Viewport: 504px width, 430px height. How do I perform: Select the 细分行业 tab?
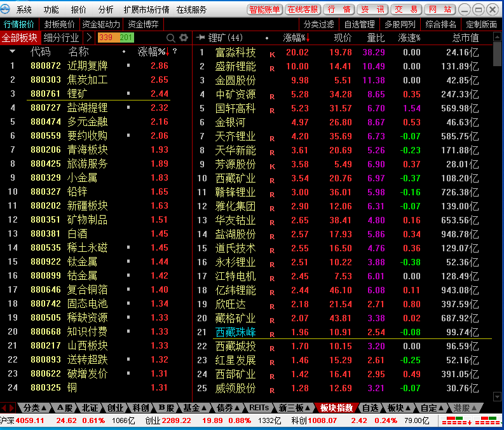61,38
